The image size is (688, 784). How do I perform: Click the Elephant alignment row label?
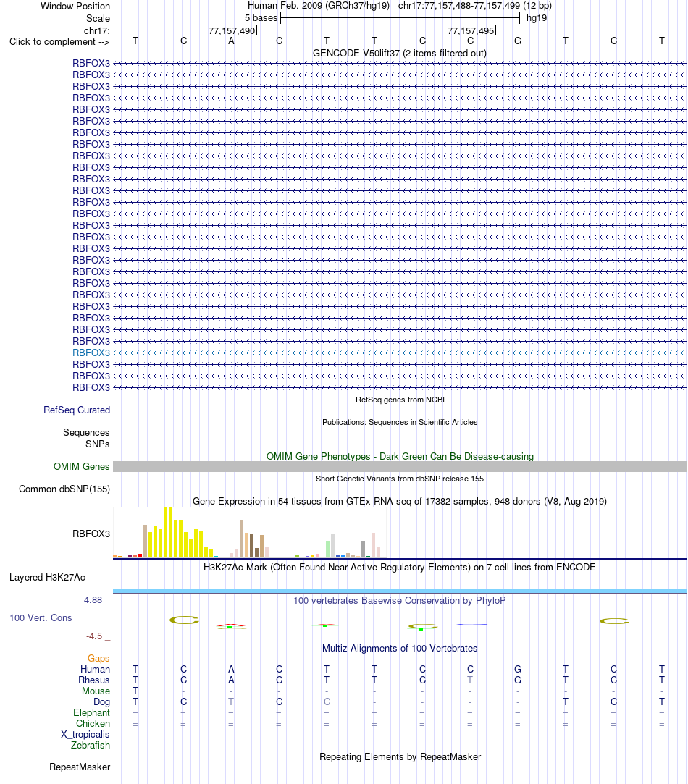pyautogui.click(x=91, y=712)
